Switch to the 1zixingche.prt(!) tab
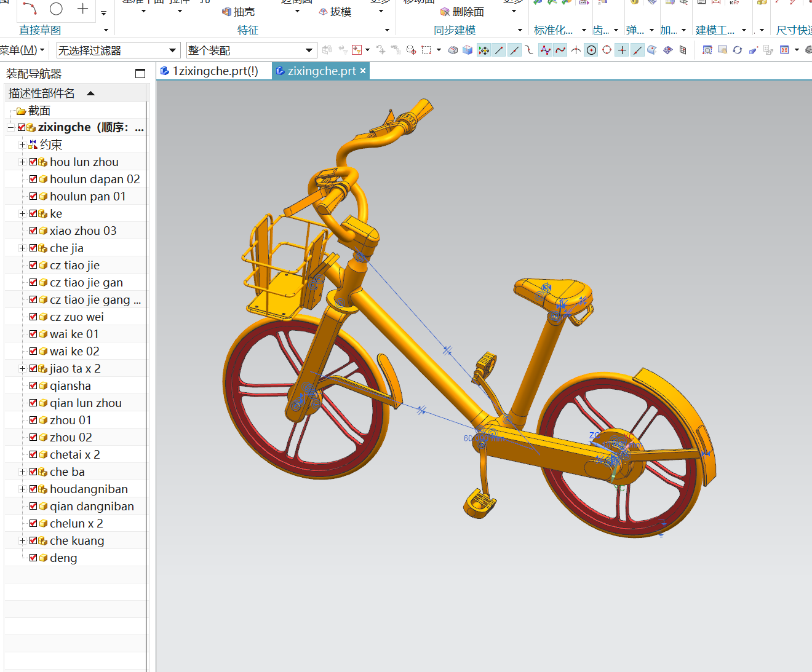This screenshot has width=812, height=672. pos(215,71)
